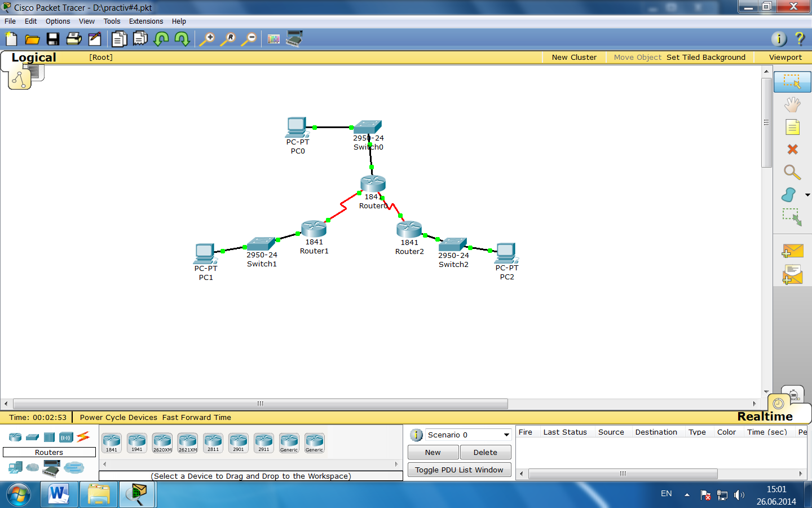Viewport: 812px width, 508px height.
Task: Choose the Move Layout hand tool
Action: [792, 104]
